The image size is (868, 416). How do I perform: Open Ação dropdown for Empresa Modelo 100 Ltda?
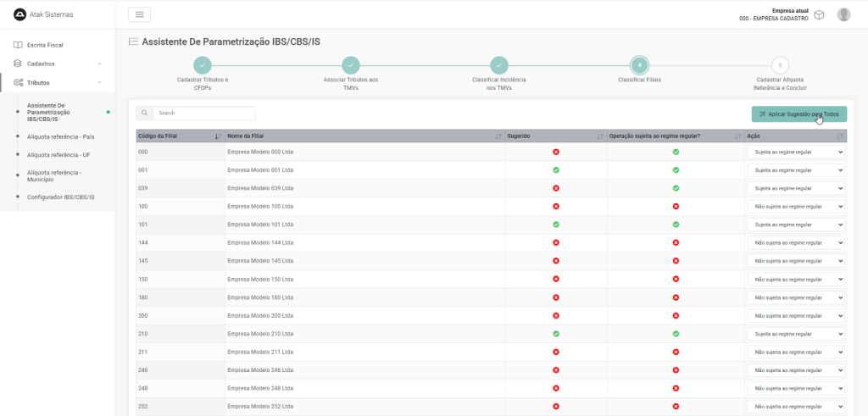tap(796, 206)
